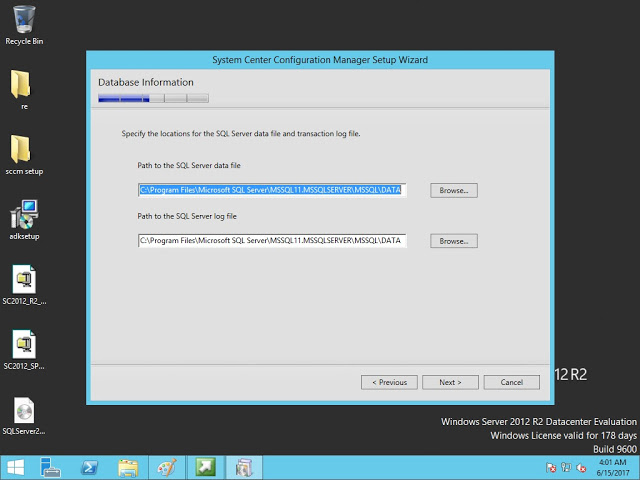Click the green arrow taskbar icon

click(x=204, y=467)
